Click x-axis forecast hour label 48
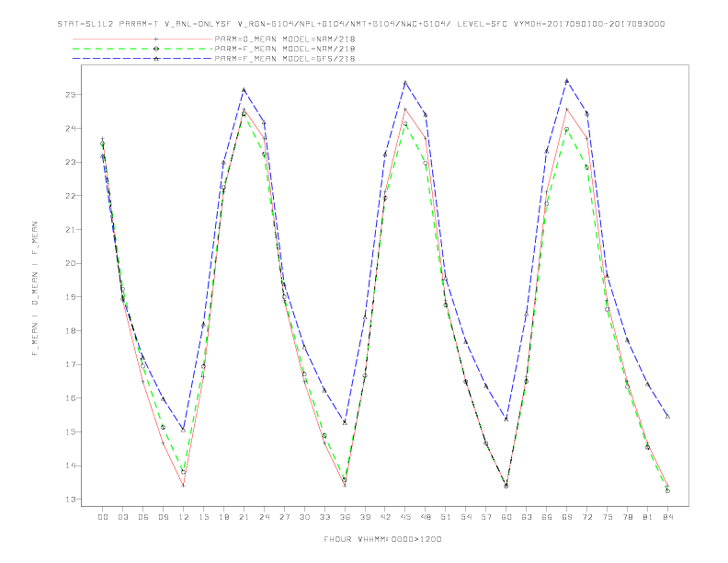Screen dimensions: 728x563 426,517
